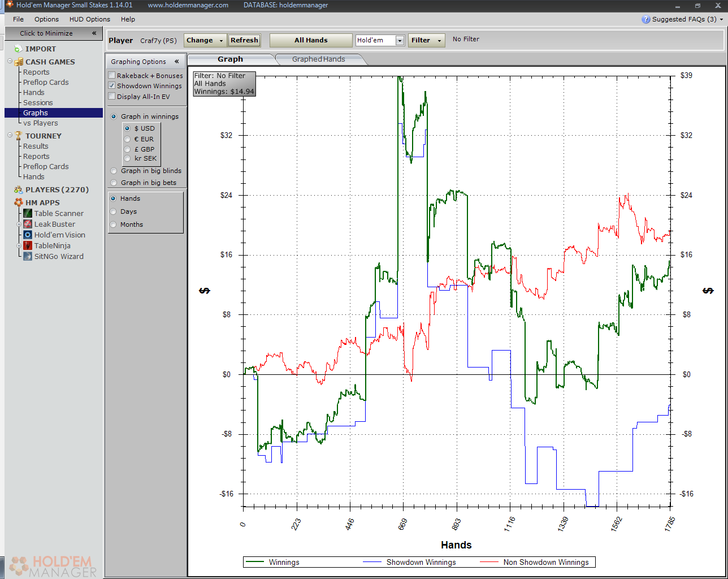Open Sessions under Cash Games
Image resolution: width=728 pixels, height=579 pixels.
pyautogui.click(x=38, y=102)
